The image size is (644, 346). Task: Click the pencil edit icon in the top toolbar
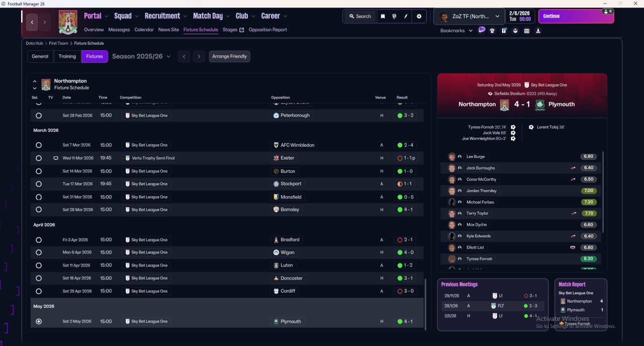[406, 16]
